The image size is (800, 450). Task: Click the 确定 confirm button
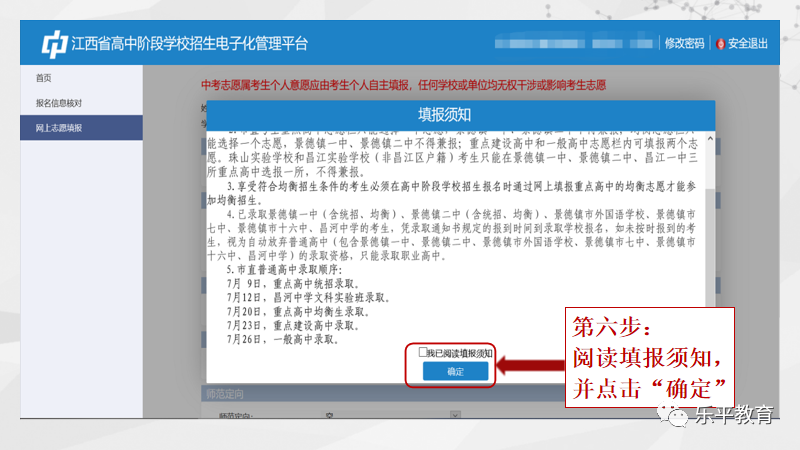tap(455, 371)
